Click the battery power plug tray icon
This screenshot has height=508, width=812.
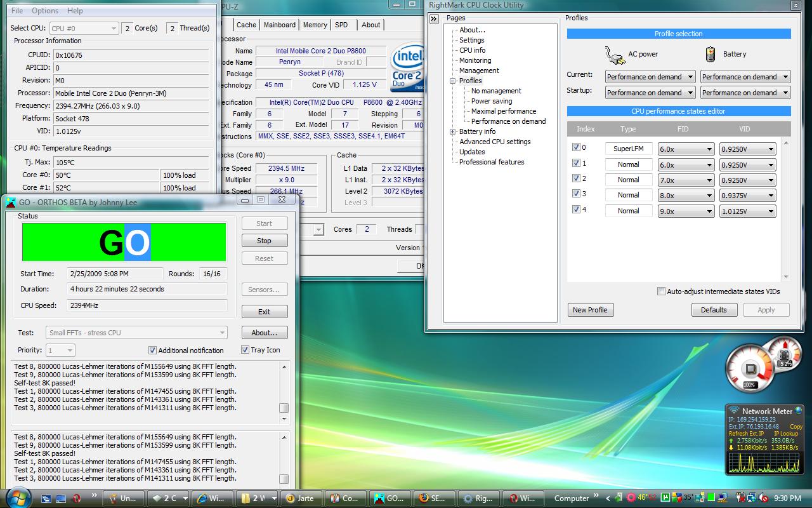pos(740,498)
